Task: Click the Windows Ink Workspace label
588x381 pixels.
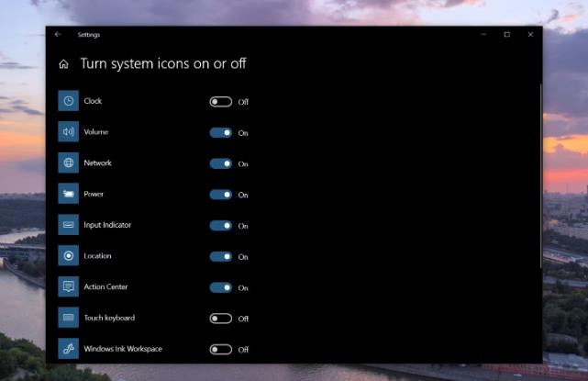Action: [x=123, y=348]
